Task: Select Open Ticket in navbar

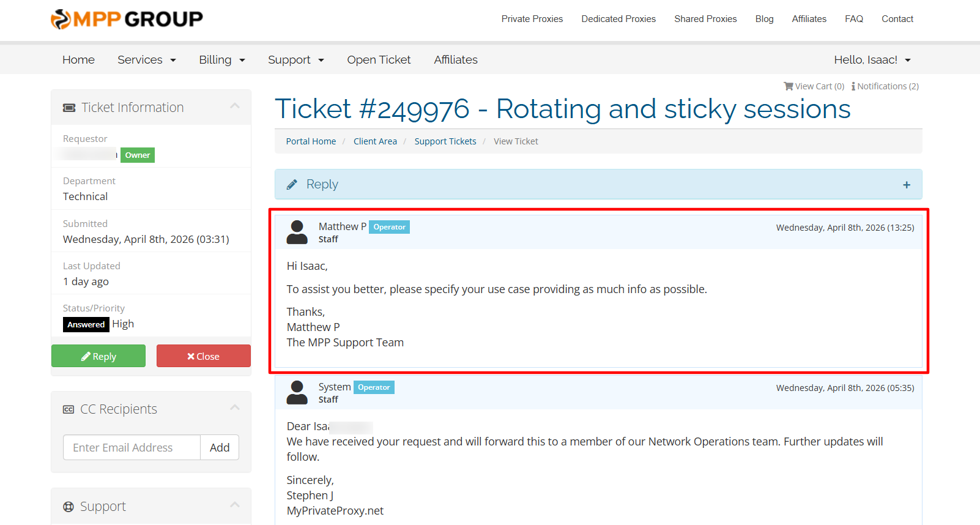Action: [x=379, y=59]
